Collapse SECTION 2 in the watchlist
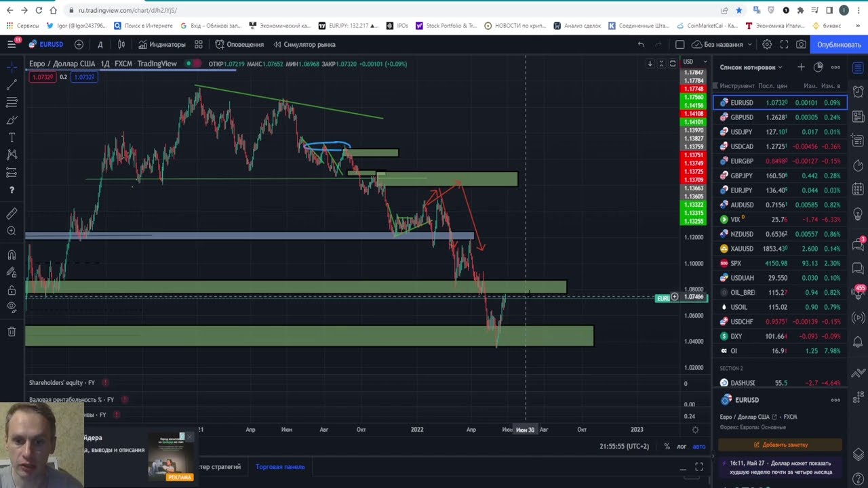Viewport: 868px width, 488px height. click(x=731, y=368)
